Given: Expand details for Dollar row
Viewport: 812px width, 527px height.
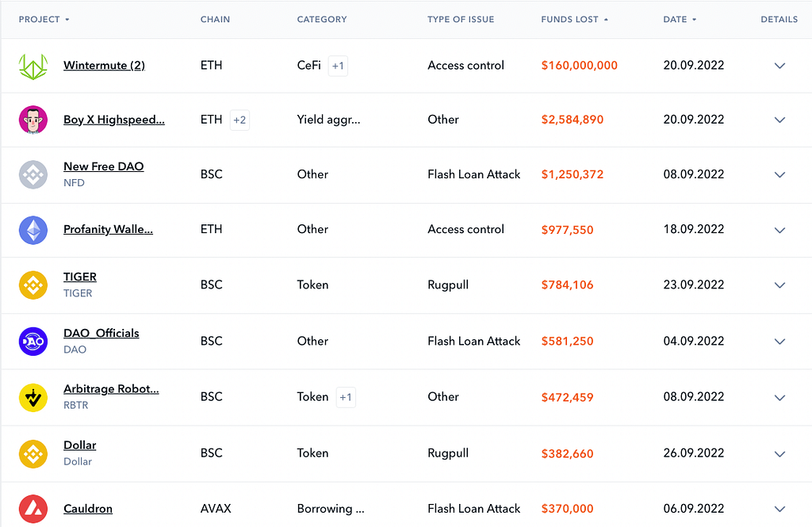Looking at the screenshot, I should [x=779, y=454].
